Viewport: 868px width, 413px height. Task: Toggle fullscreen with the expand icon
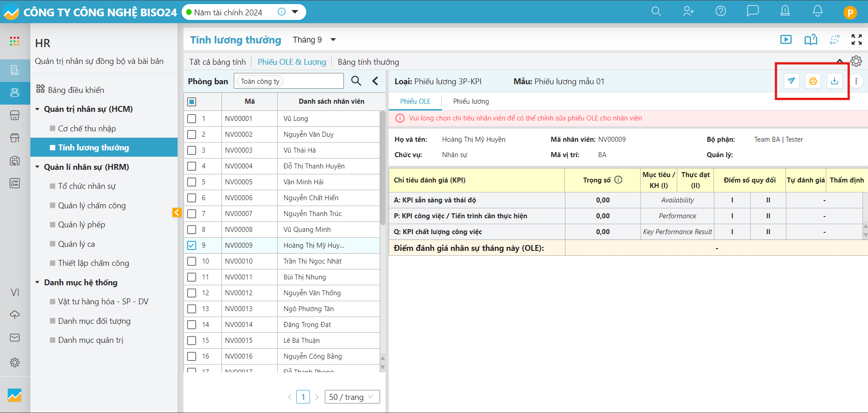click(x=856, y=40)
